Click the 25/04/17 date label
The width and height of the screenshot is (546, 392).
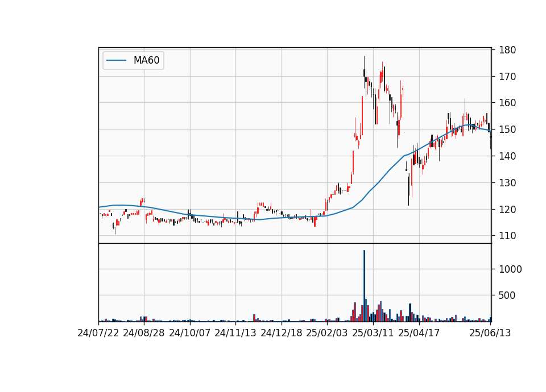419,333
